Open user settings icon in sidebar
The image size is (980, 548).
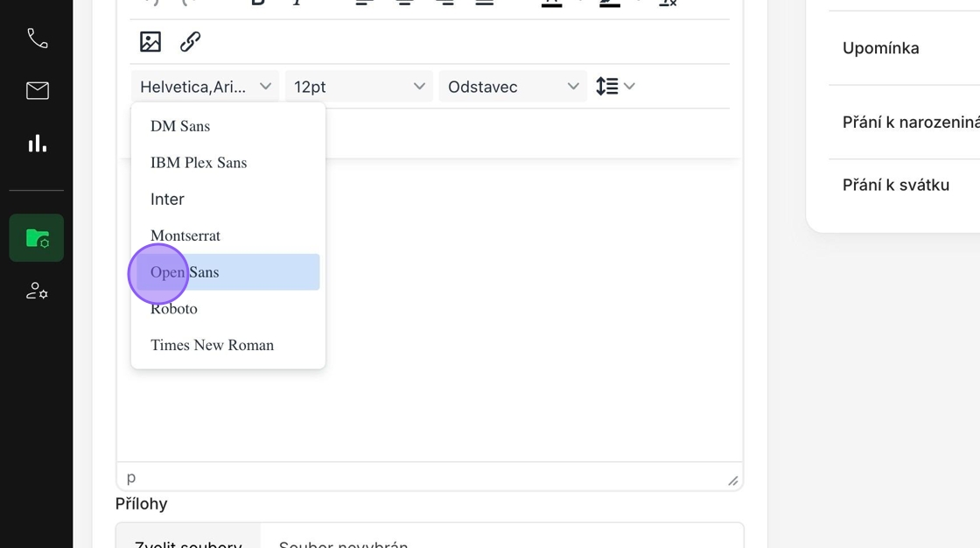37,291
